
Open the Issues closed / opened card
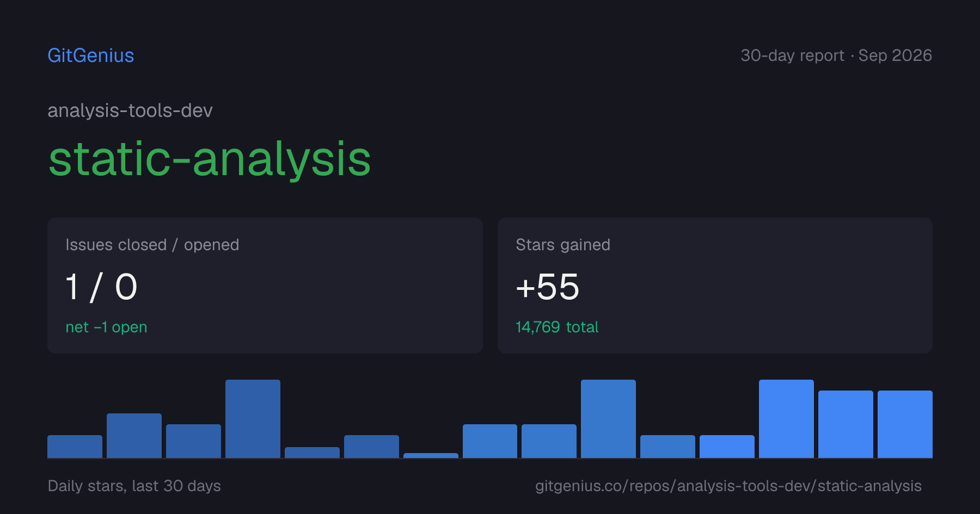pyautogui.click(x=265, y=286)
